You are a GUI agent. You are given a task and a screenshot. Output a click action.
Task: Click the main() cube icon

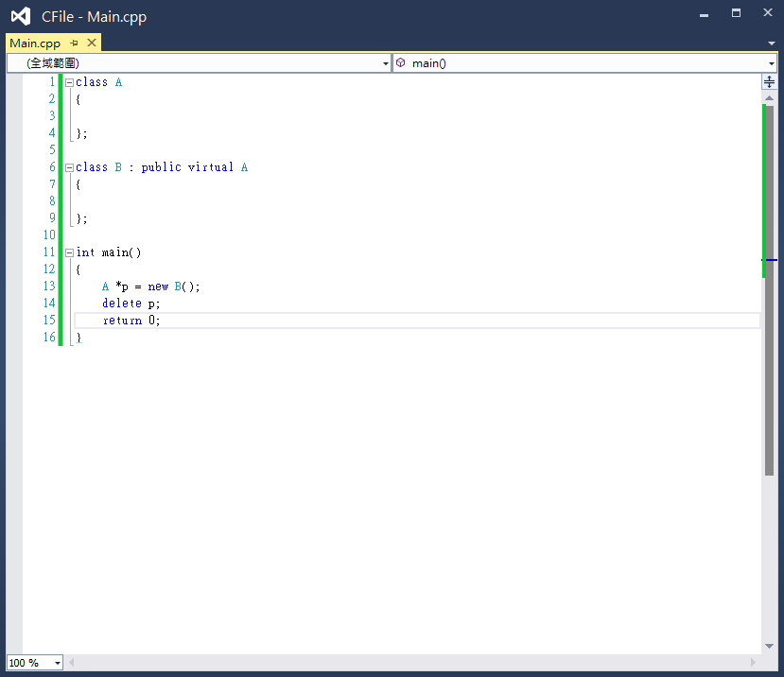400,62
